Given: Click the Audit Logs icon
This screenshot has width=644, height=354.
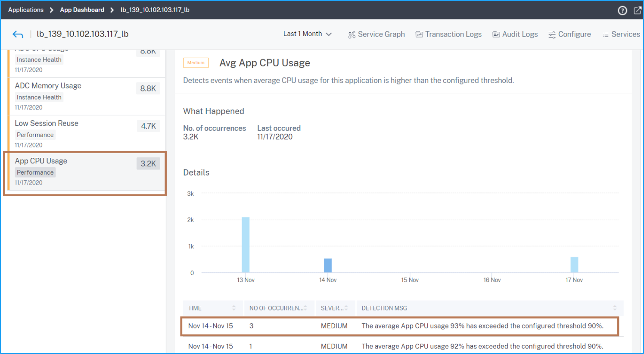Looking at the screenshot, I should (496, 34).
